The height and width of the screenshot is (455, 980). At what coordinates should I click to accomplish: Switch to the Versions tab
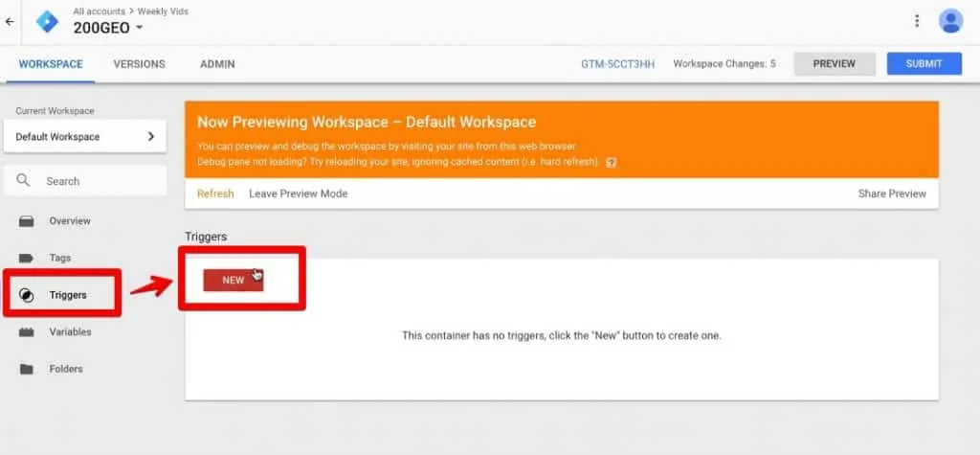coord(140,64)
